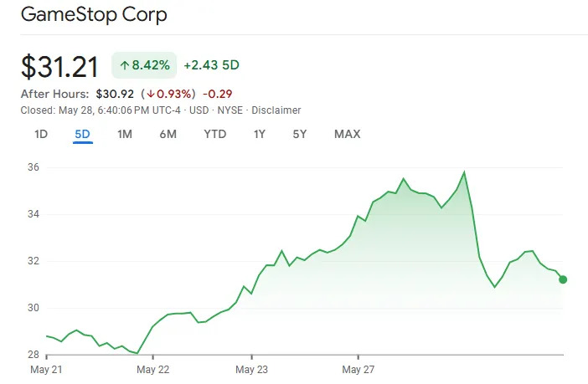Click the chart peak near 36
The image size is (588, 384).
(464, 172)
